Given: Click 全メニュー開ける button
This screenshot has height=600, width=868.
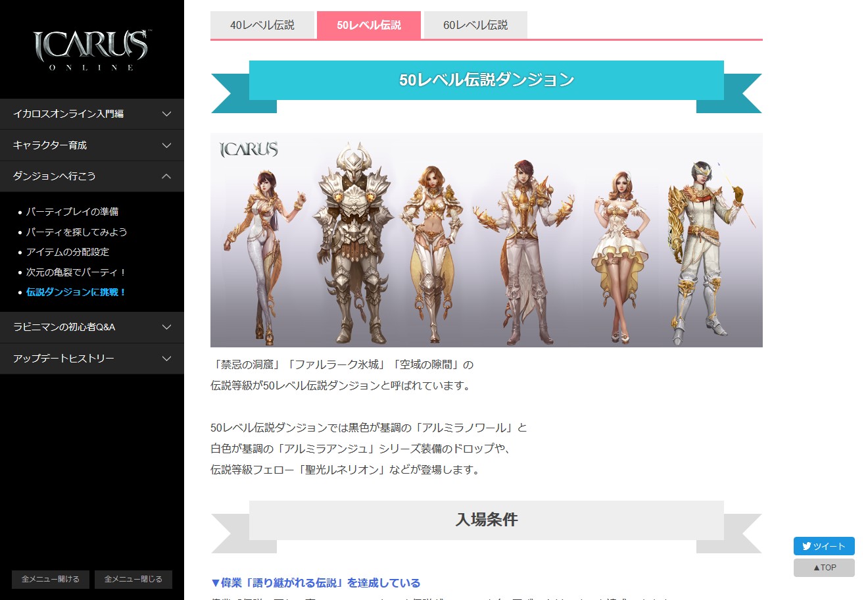Looking at the screenshot, I should pyautogui.click(x=51, y=579).
